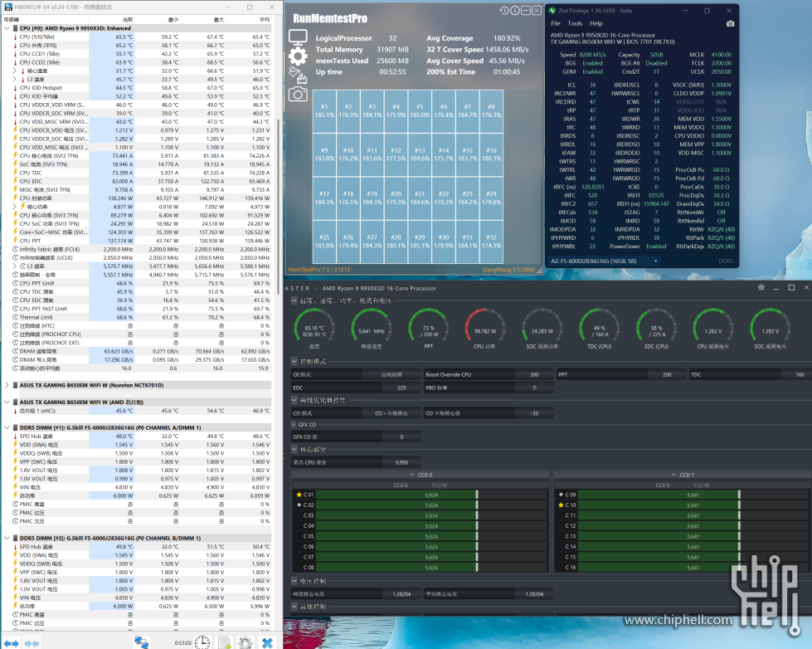
Task: Click GFX CO 值 field showing 0
Action: pyautogui.click(x=401, y=437)
